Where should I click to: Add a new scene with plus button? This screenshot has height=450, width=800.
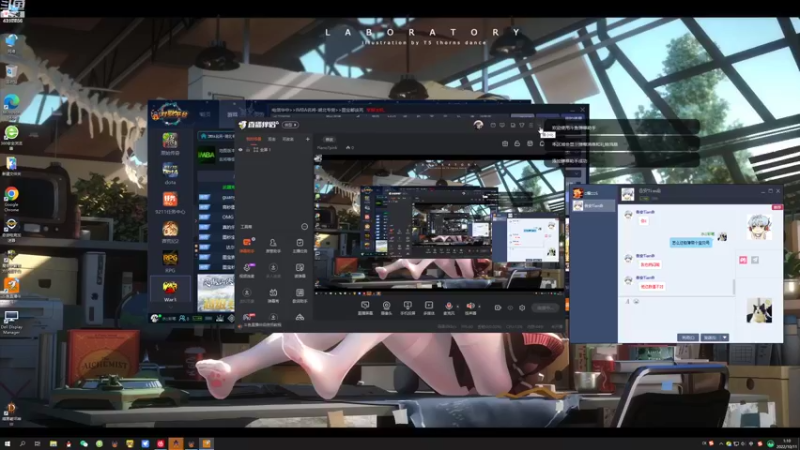click(x=308, y=139)
